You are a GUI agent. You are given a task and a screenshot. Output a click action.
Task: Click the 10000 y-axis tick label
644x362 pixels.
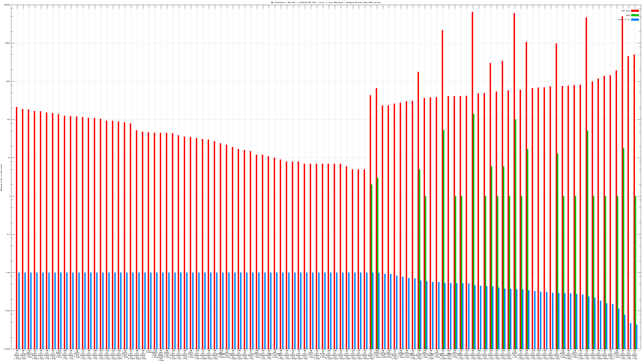(x=8, y=43)
